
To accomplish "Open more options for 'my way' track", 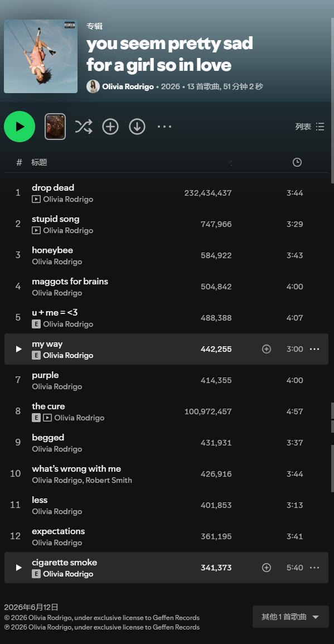I will (314, 349).
